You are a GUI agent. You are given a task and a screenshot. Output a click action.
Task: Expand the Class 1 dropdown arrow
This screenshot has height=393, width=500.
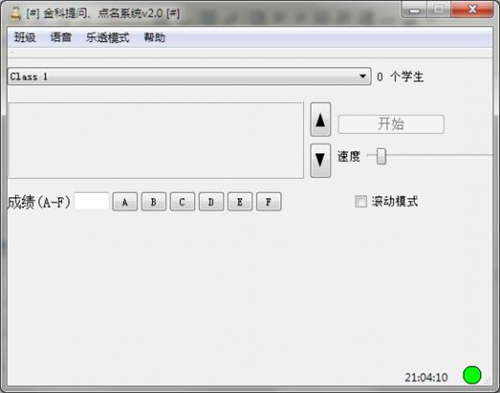point(363,76)
